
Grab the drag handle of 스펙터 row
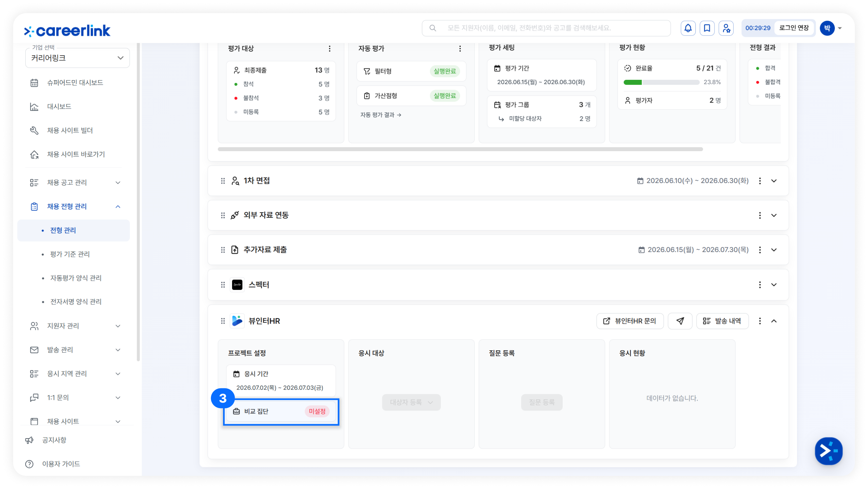coord(223,285)
